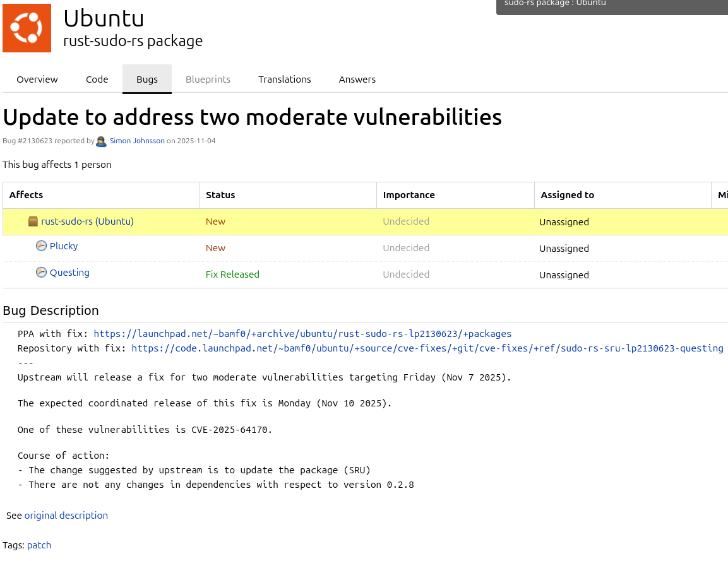Open the Translations tab
Image resolution: width=728 pixels, height=561 pixels.
pos(285,80)
